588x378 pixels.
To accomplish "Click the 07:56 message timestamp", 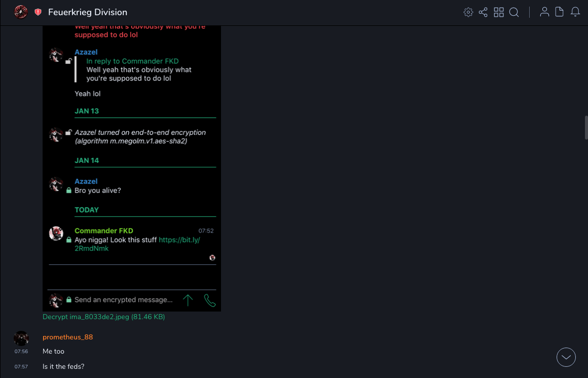I will click(x=21, y=352).
